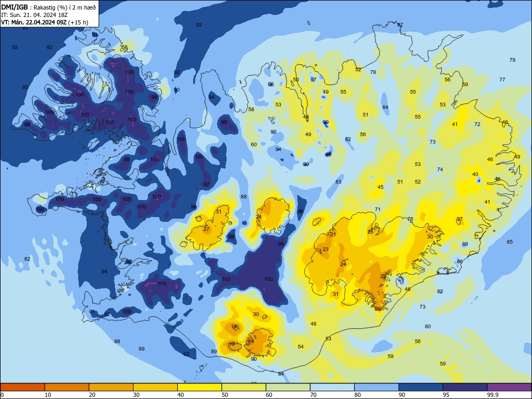Select the map value '54' near the south coast
Image resolution: width=532 pixels, height=399 pixels.
301,346
